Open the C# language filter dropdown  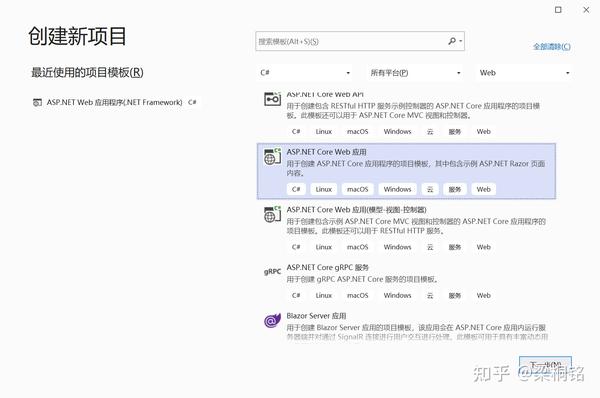(x=305, y=73)
